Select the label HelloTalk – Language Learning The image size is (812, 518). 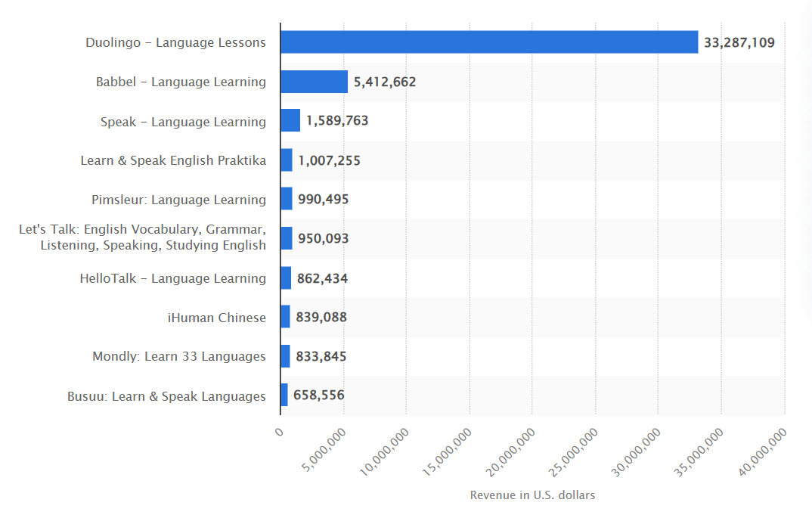coord(173,279)
